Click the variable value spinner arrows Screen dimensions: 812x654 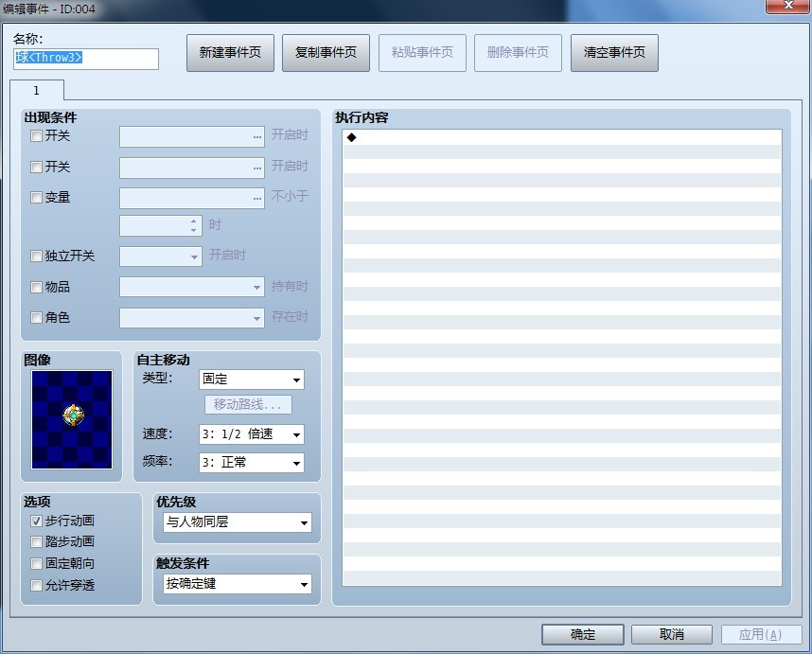point(194,226)
